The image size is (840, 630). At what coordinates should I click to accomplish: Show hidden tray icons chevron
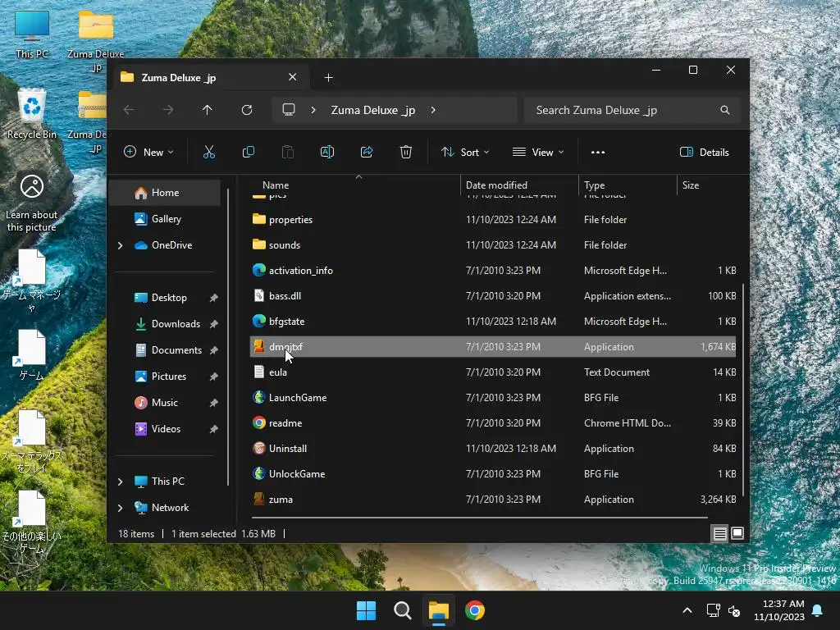point(687,610)
